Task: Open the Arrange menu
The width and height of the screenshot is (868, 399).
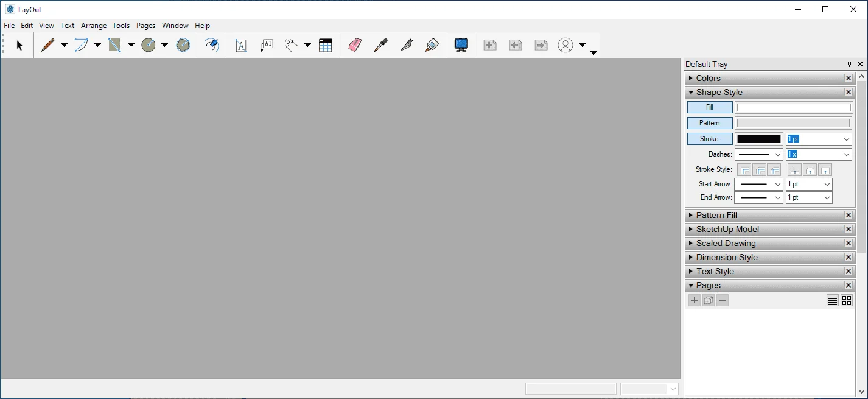Action: (x=94, y=26)
